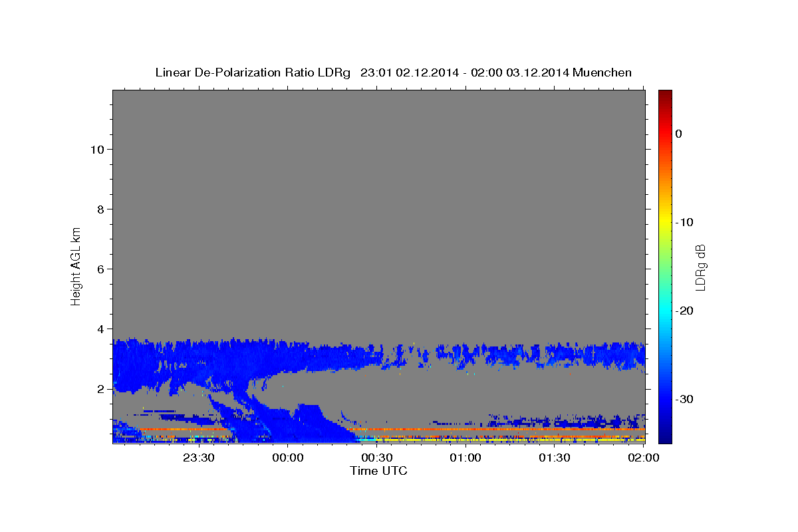Click the 'Time UTC' axis label
Viewport: 798px width, 532px height.
378,471
